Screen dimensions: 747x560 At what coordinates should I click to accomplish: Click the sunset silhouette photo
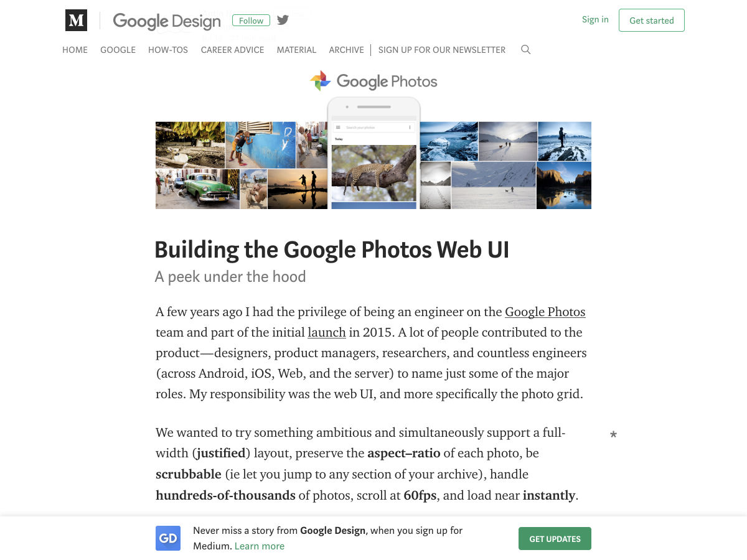[x=298, y=189]
